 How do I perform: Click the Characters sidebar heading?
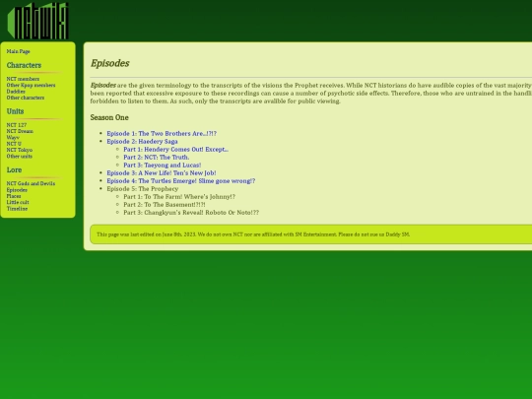click(x=24, y=65)
